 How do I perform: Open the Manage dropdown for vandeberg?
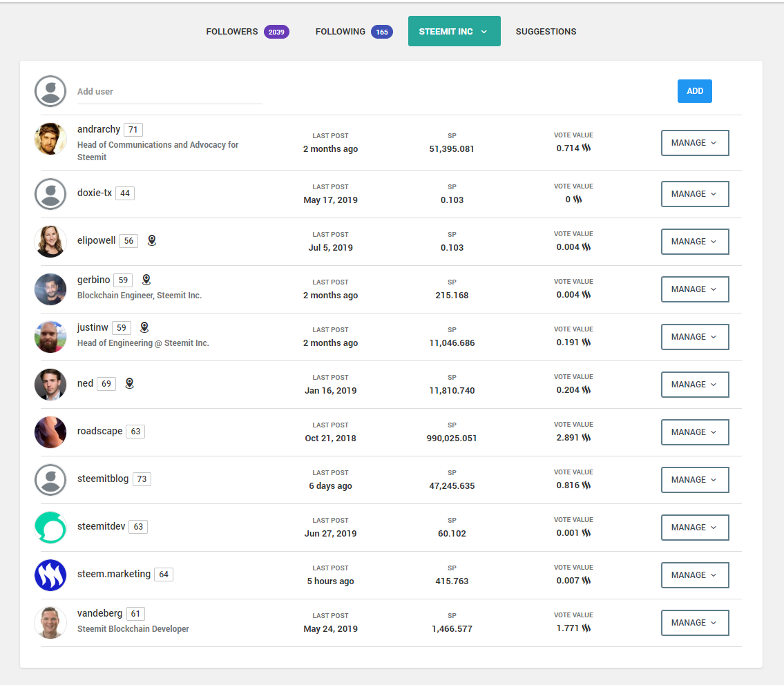pyautogui.click(x=694, y=623)
